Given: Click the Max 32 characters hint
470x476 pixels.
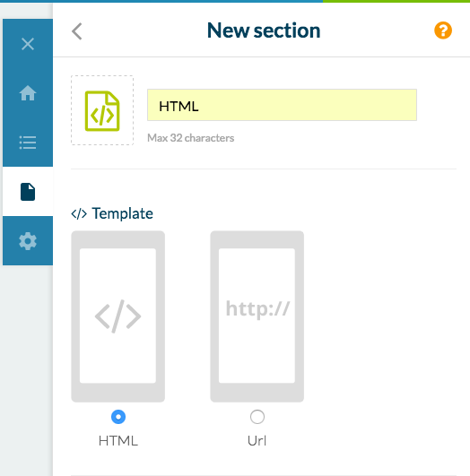Looking at the screenshot, I should [x=191, y=138].
